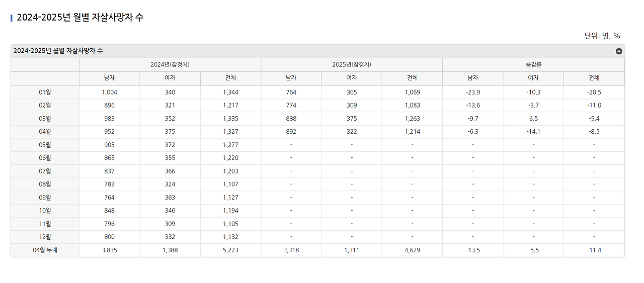Click the 905 cell in 05월 row
This screenshot has height=283, width=644.
tap(109, 145)
